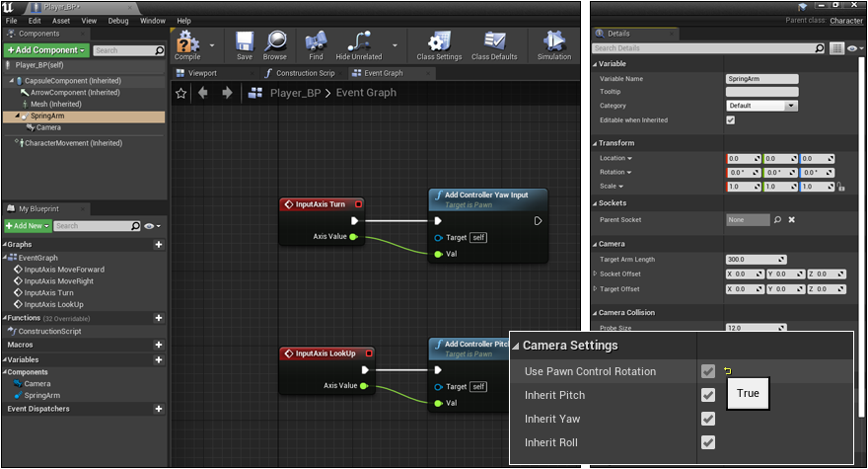Open Details property matrix grid icon
868x469 pixels.
coord(836,48)
